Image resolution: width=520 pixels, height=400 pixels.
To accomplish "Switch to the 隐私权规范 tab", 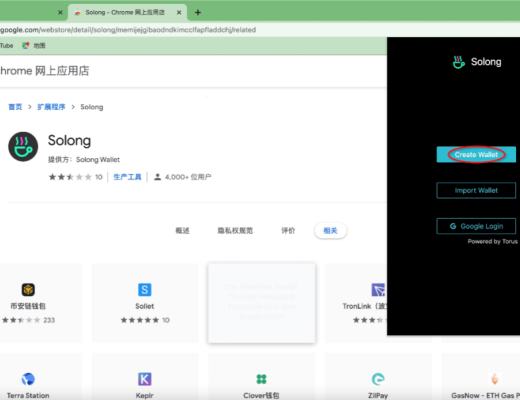I will pos(235,230).
